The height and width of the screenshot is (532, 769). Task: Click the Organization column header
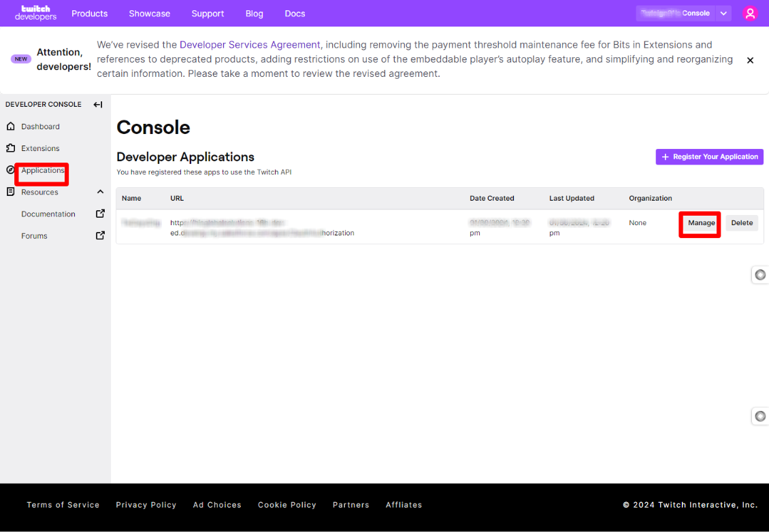[x=651, y=198]
